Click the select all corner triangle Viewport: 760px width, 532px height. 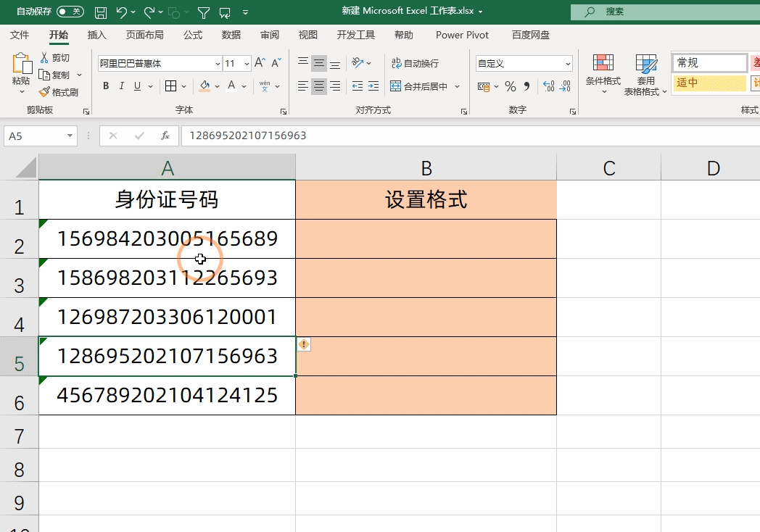click(x=26, y=167)
